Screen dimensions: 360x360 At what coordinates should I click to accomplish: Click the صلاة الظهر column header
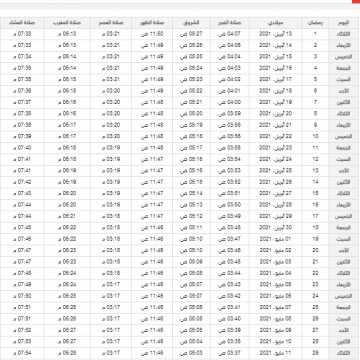(152, 23)
